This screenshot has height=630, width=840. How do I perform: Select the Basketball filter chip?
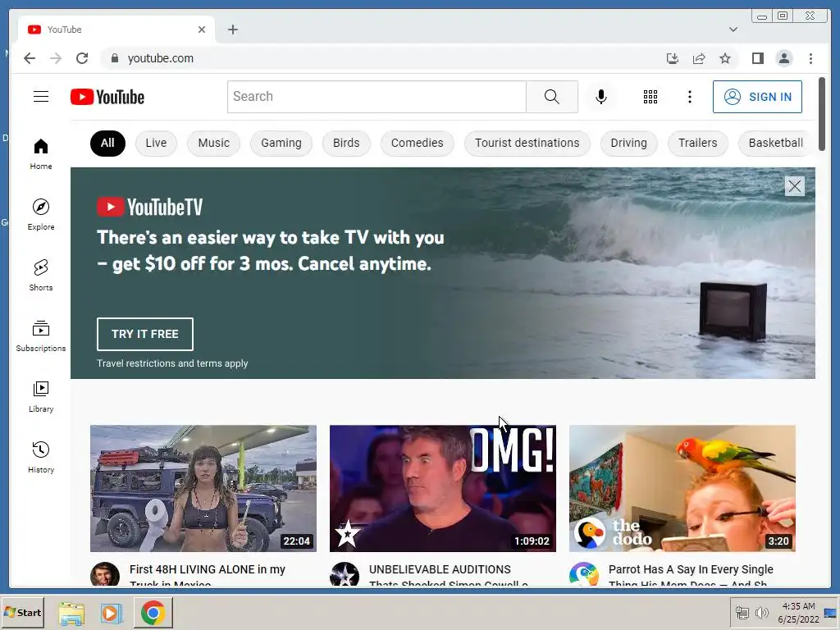click(x=776, y=143)
